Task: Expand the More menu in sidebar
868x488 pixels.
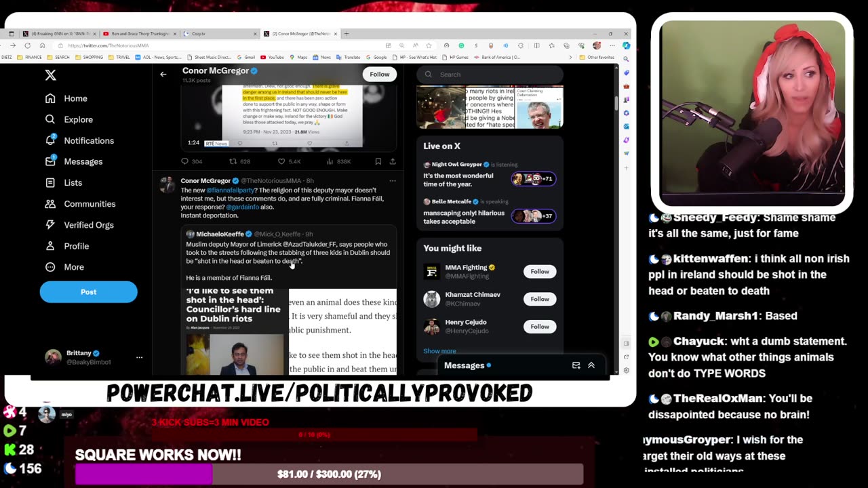Action: 64,266
